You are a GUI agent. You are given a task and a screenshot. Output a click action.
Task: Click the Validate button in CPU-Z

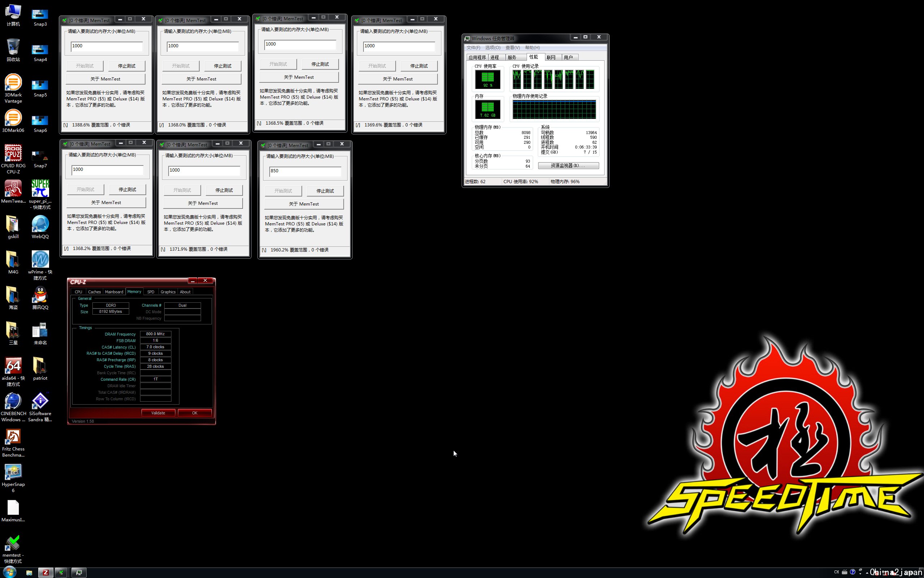click(x=158, y=413)
